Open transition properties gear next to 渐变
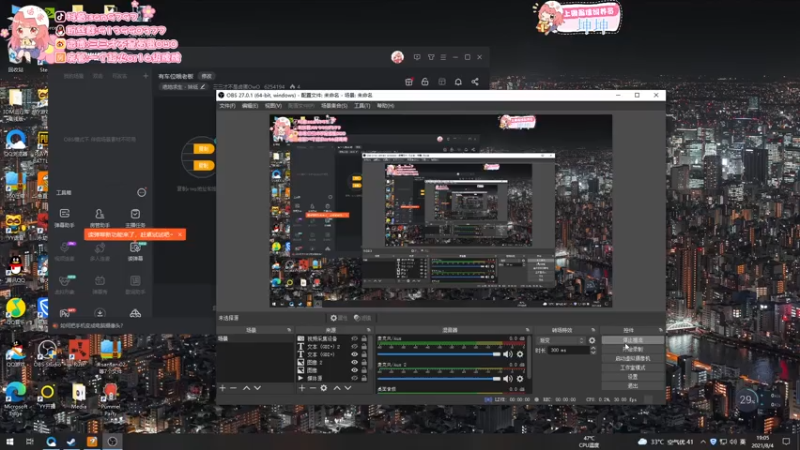The width and height of the screenshot is (800, 450). click(x=592, y=340)
